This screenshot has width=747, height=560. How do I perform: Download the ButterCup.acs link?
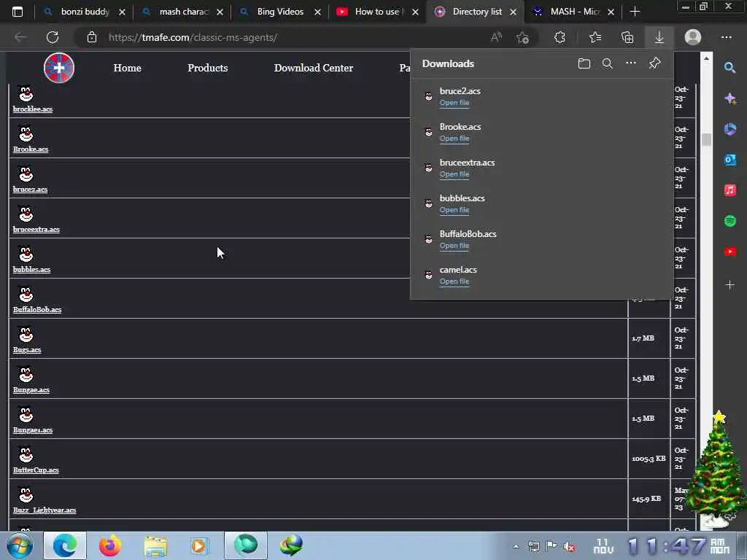click(x=36, y=470)
